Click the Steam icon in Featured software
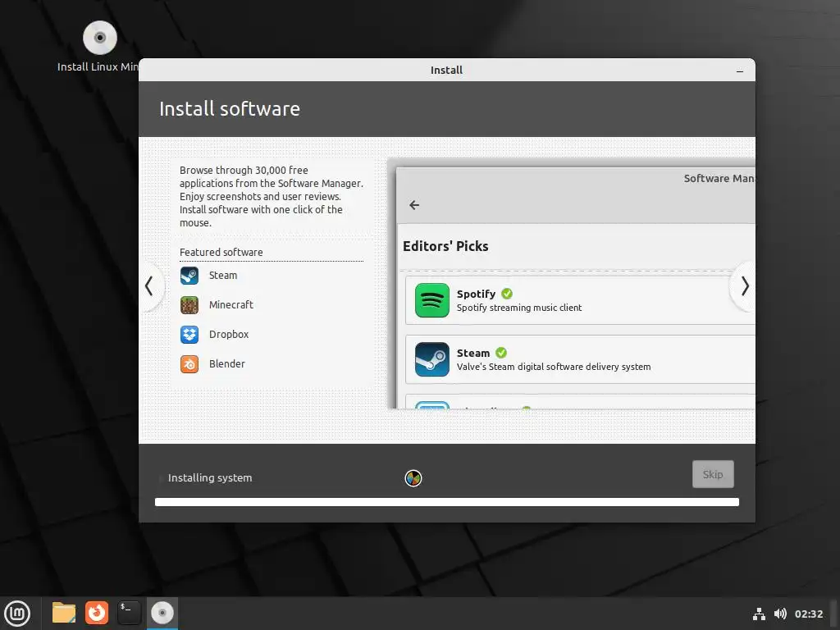 pos(189,276)
